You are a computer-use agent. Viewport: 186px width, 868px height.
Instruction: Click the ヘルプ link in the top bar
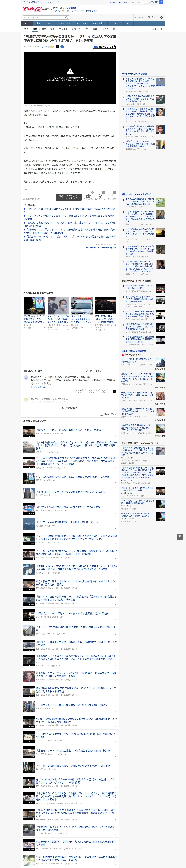[127, 2]
